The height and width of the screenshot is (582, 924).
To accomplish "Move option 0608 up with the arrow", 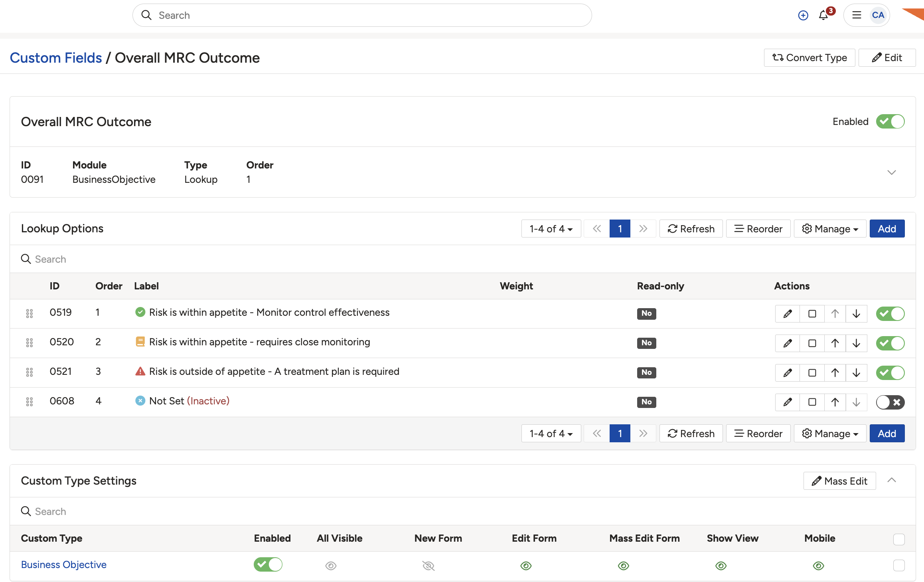I will coord(835,402).
